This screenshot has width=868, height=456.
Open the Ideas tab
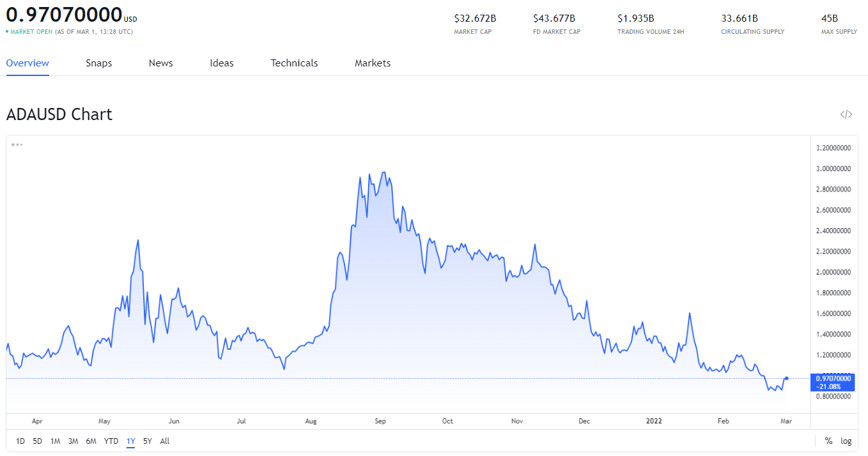(222, 63)
